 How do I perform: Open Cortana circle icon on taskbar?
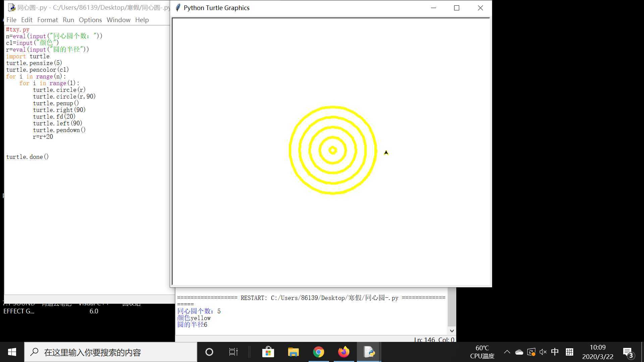pyautogui.click(x=209, y=352)
